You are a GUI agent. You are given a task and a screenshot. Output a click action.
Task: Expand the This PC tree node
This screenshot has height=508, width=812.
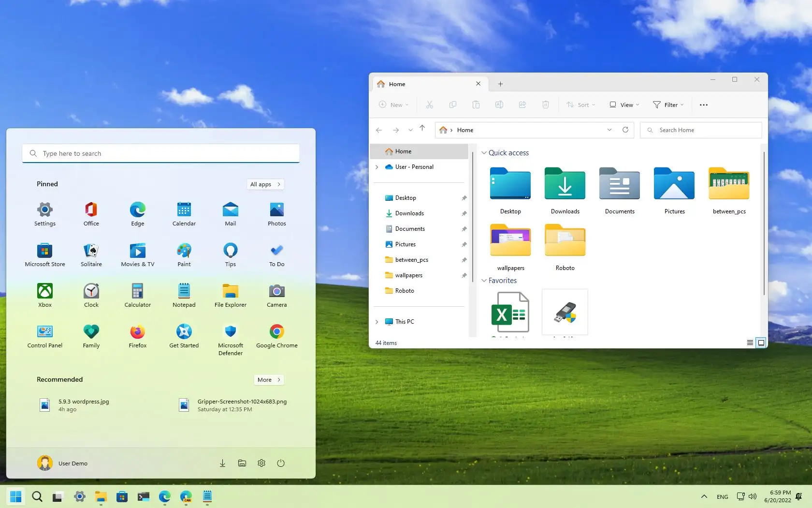(x=377, y=322)
